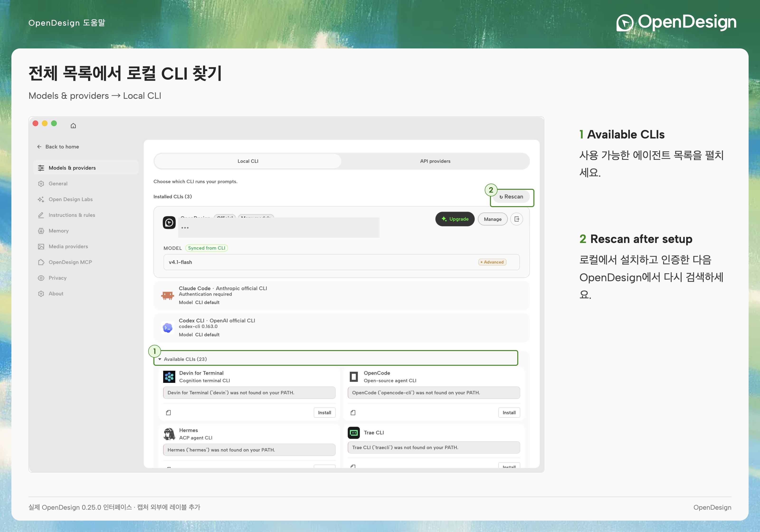
Task: Click the Back to home arrow
Action: click(39, 147)
